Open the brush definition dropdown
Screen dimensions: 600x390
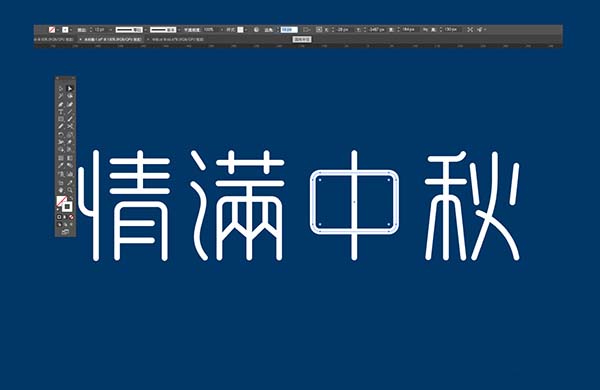tap(179, 29)
